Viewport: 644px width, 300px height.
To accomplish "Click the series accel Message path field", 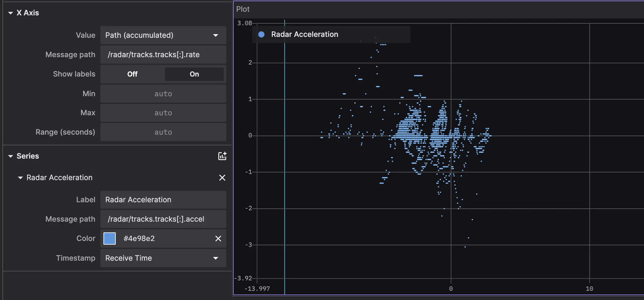I will [x=163, y=219].
